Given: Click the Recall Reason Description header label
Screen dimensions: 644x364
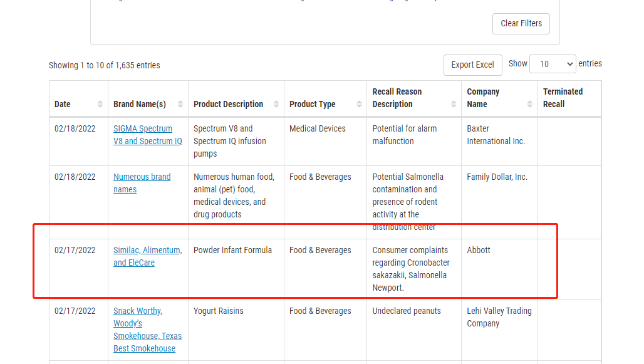Looking at the screenshot, I should click(397, 98).
